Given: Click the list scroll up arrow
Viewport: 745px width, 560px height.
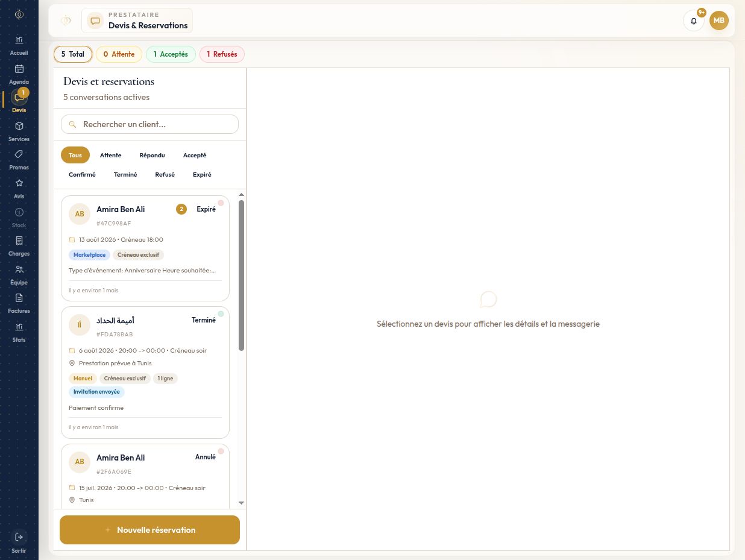Looking at the screenshot, I should pos(242,195).
